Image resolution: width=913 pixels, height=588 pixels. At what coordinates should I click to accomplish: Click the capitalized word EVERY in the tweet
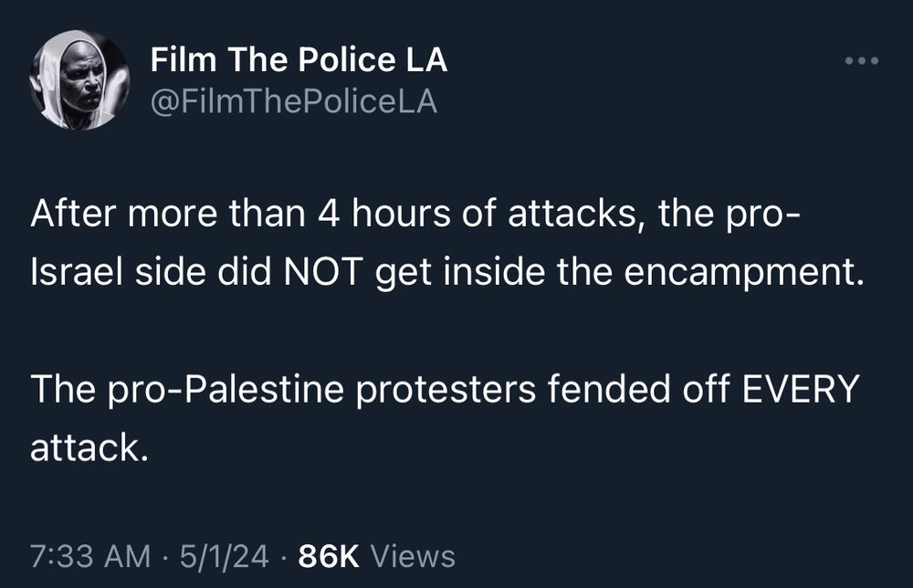tap(801, 389)
